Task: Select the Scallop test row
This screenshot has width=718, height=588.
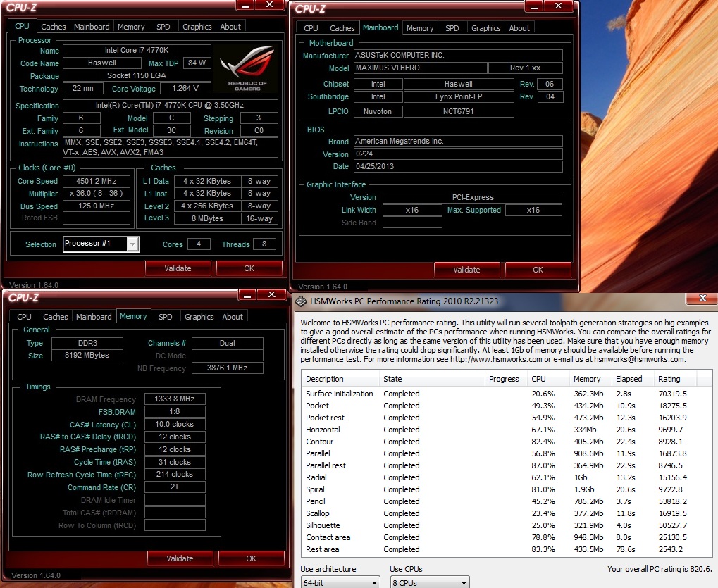Action: pyautogui.click(x=506, y=513)
